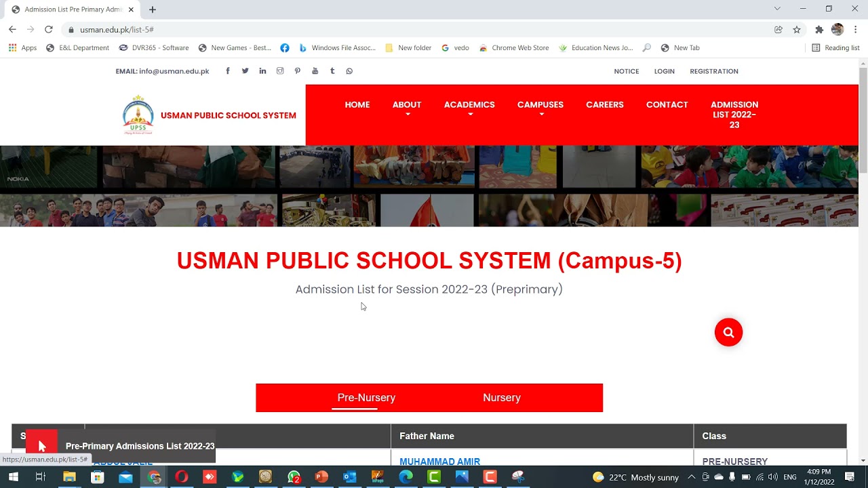Open the Education News bookmark

595,48
